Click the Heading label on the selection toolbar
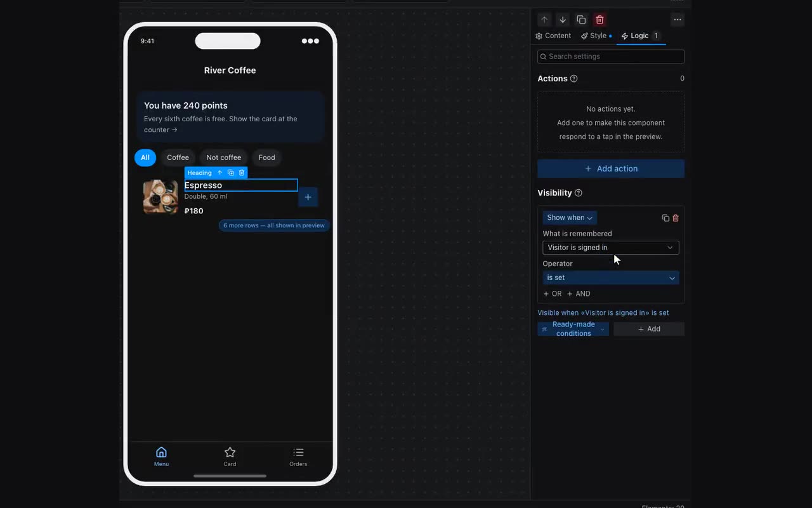Image resolution: width=812 pixels, height=508 pixels. [200, 173]
